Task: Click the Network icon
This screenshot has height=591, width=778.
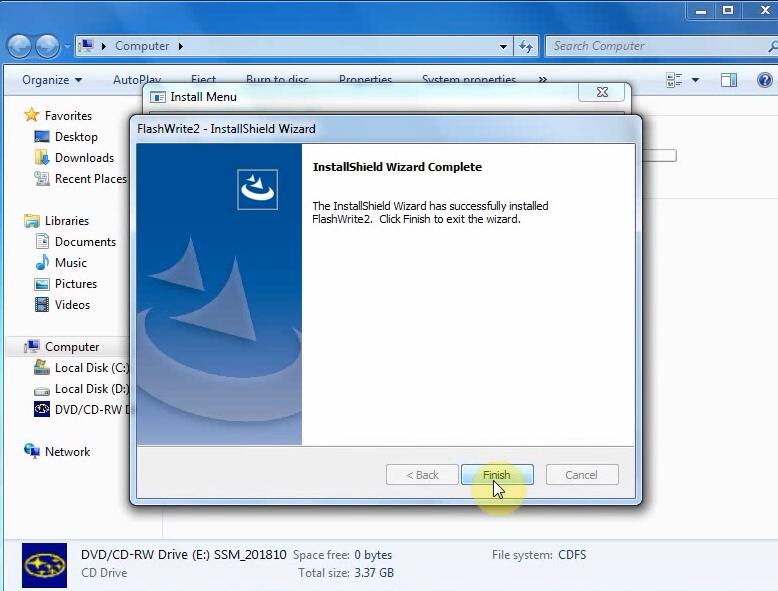Action: pyautogui.click(x=32, y=451)
